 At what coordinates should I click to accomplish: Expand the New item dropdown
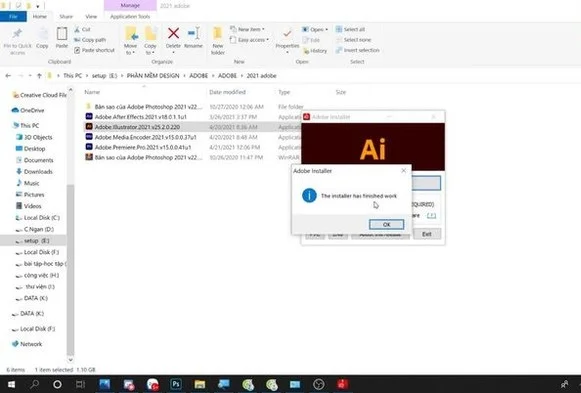[x=248, y=29]
